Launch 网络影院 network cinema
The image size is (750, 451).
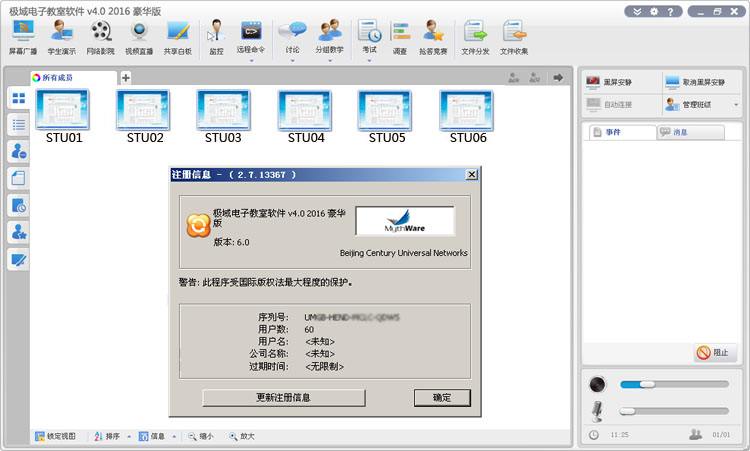pos(100,36)
